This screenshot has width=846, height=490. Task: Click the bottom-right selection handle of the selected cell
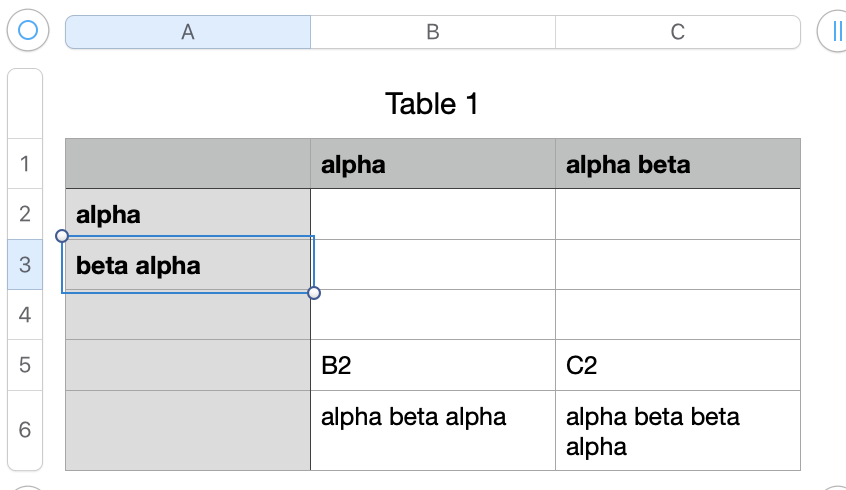tap(314, 293)
